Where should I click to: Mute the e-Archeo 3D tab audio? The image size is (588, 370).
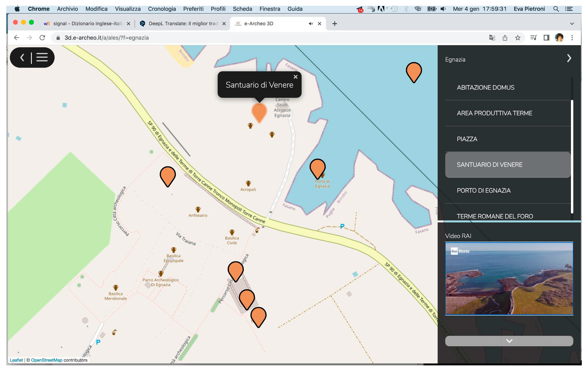311,24
